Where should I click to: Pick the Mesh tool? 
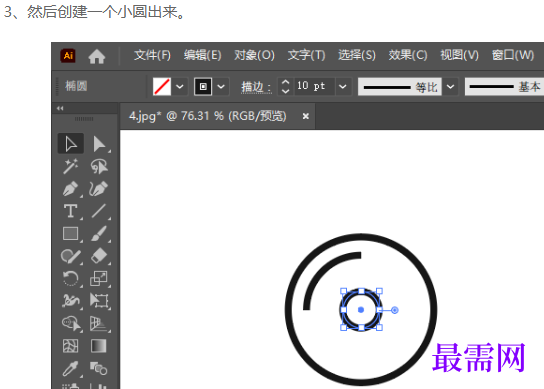(70, 346)
